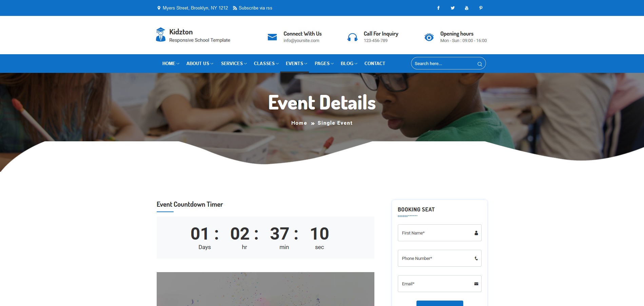
Task: Click the Home breadcrumb link
Action: [299, 123]
